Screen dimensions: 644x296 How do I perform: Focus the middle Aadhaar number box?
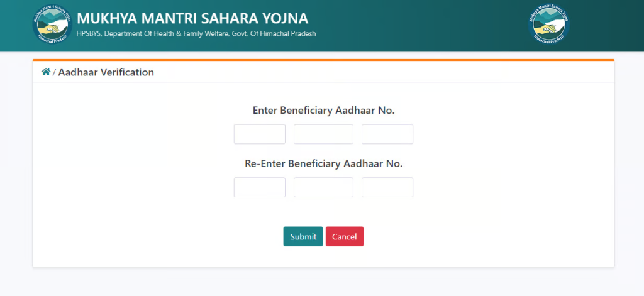coord(323,134)
